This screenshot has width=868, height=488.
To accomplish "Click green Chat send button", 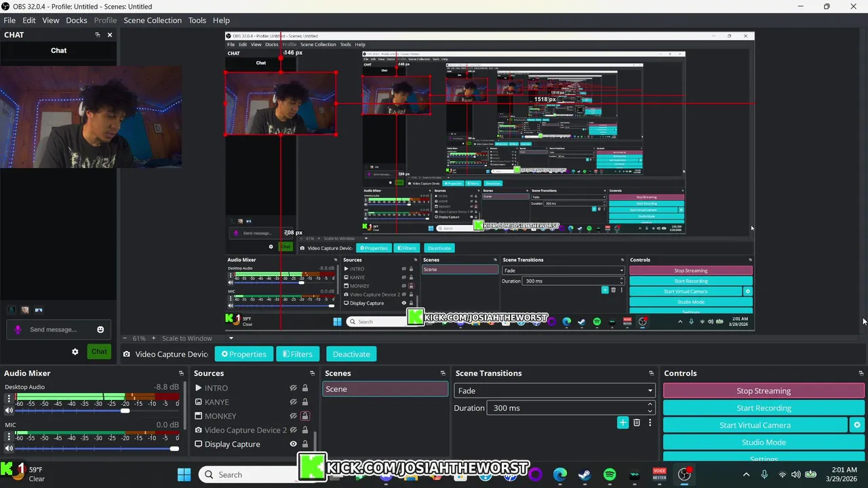I will tap(99, 351).
